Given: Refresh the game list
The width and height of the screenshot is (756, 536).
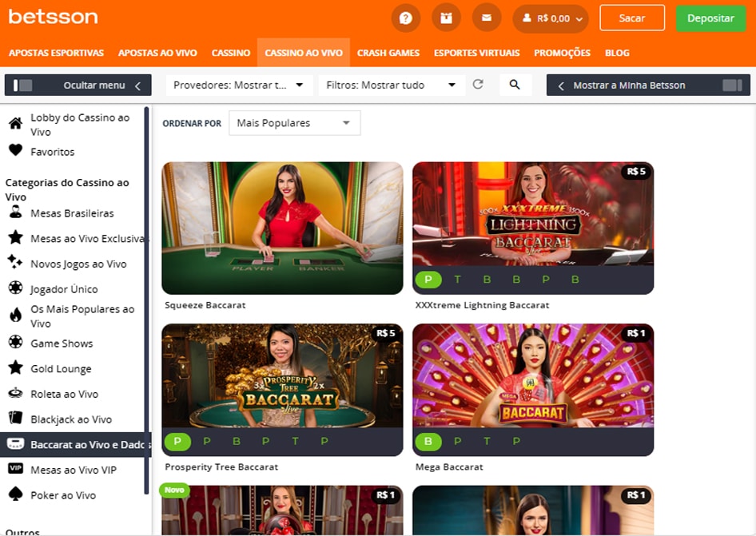Looking at the screenshot, I should [x=479, y=84].
